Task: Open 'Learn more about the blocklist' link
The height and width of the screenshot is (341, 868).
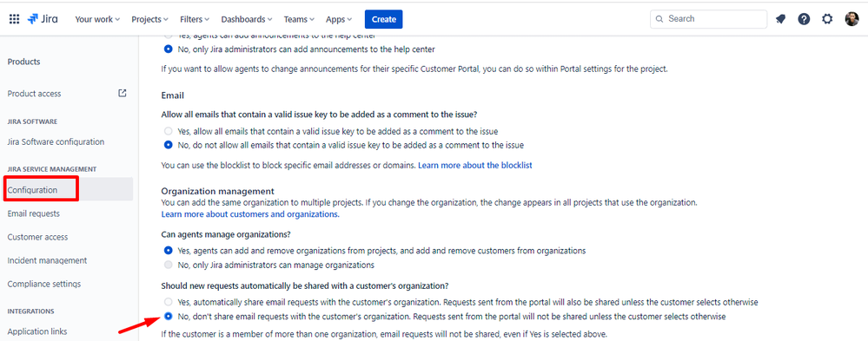Action: pyautogui.click(x=475, y=165)
